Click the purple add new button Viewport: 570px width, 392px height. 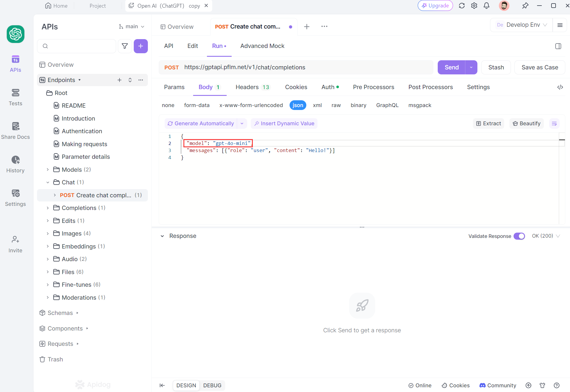point(141,46)
